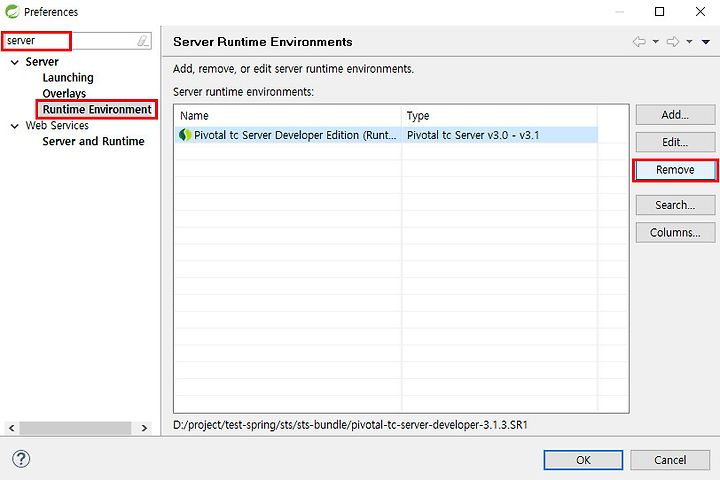Click the Search... button
This screenshot has height=480, width=720.
coord(675,205)
